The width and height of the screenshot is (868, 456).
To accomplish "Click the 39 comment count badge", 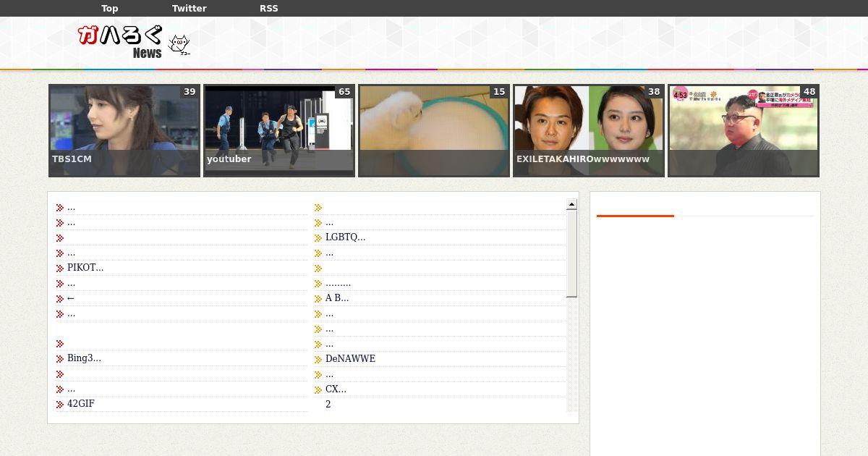I will (190, 92).
